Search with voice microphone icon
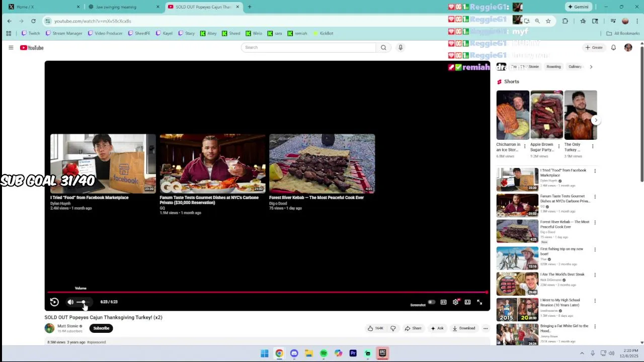Image resolution: width=644 pixels, height=362 pixels. 400,47
